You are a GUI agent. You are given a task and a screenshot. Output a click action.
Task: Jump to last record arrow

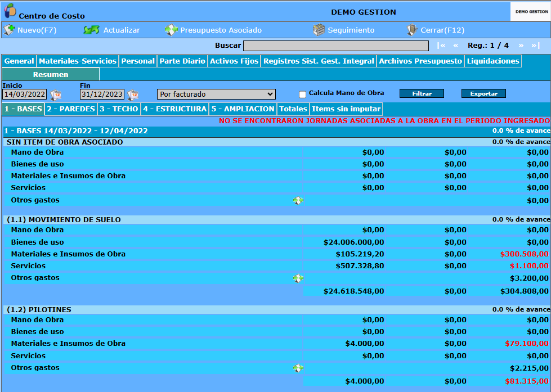point(536,46)
